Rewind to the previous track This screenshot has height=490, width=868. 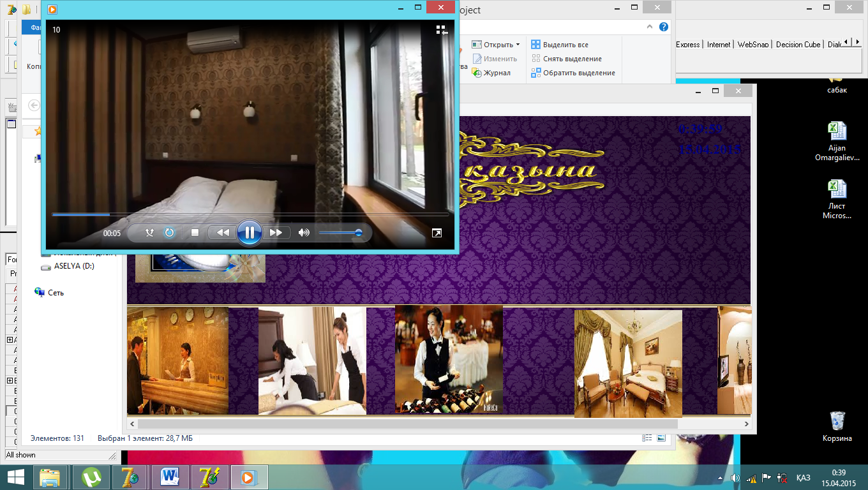click(x=223, y=233)
